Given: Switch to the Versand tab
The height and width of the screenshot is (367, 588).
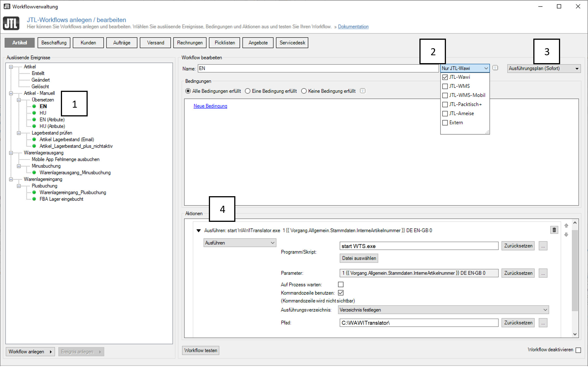Looking at the screenshot, I should (x=155, y=43).
